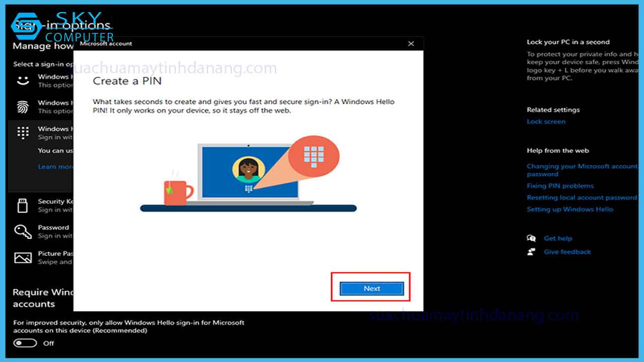The height and width of the screenshot is (362, 644).
Task: Select the Windows Hello Fingerprint sign-in option
Action: coord(23,107)
